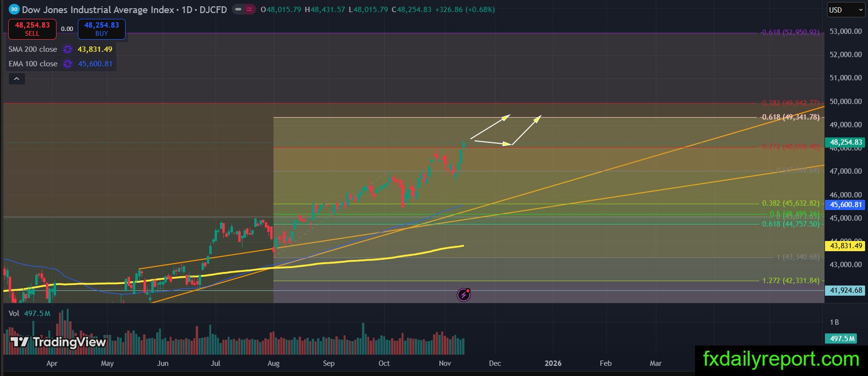Click the 53,000.00 price axis label
Screen dimensions: 868x376
click(x=846, y=31)
